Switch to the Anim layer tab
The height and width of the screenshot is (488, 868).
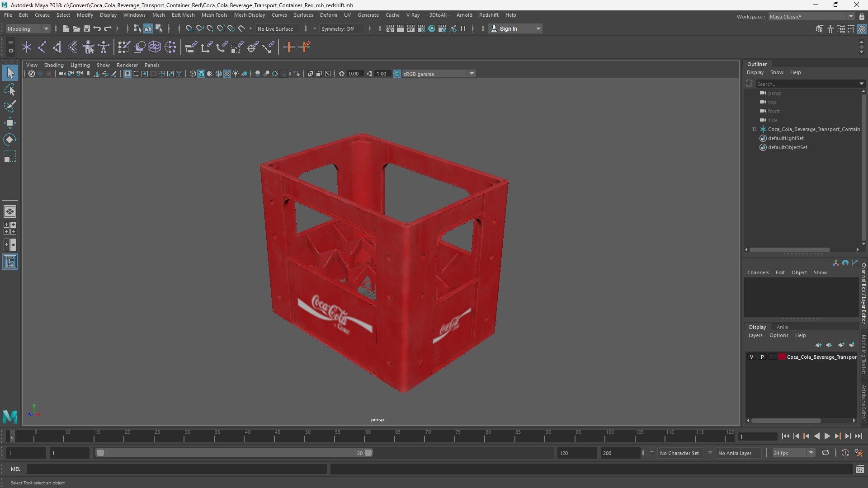pyautogui.click(x=782, y=327)
